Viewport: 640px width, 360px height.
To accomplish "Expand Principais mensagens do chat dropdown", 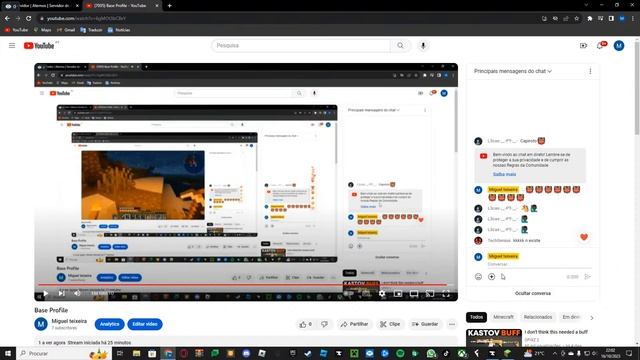I will click(513, 71).
